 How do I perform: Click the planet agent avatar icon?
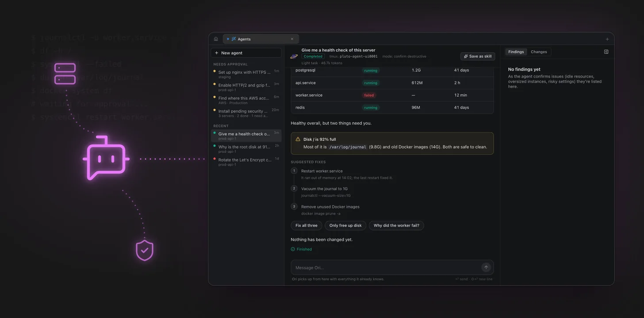pyautogui.click(x=294, y=56)
